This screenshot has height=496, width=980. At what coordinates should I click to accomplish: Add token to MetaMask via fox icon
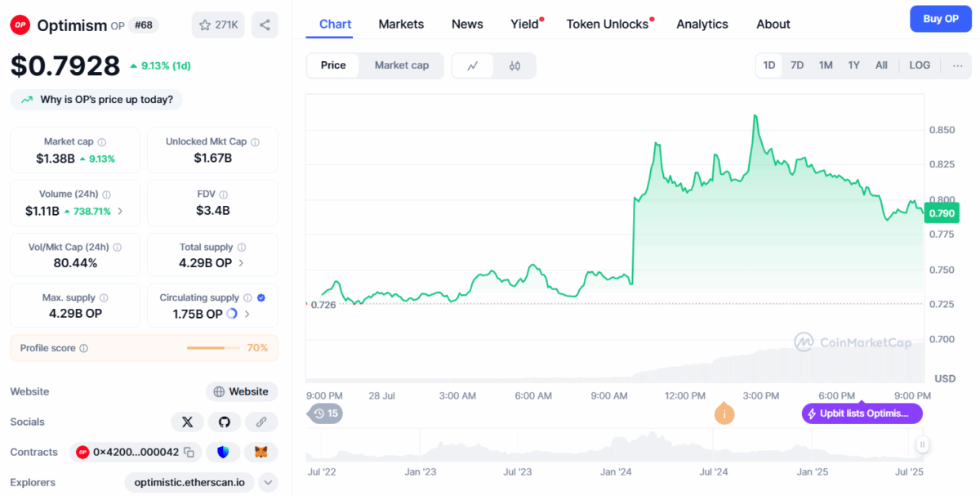click(x=261, y=452)
